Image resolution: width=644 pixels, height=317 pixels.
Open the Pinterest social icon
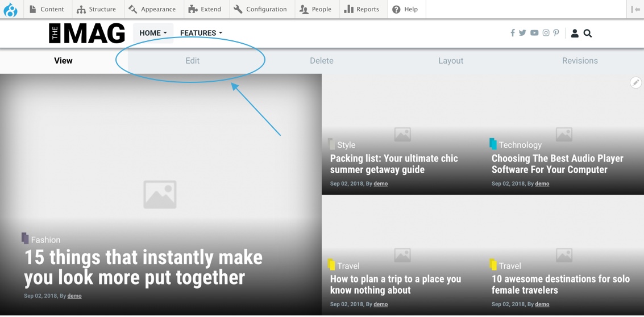coord(556,33)
